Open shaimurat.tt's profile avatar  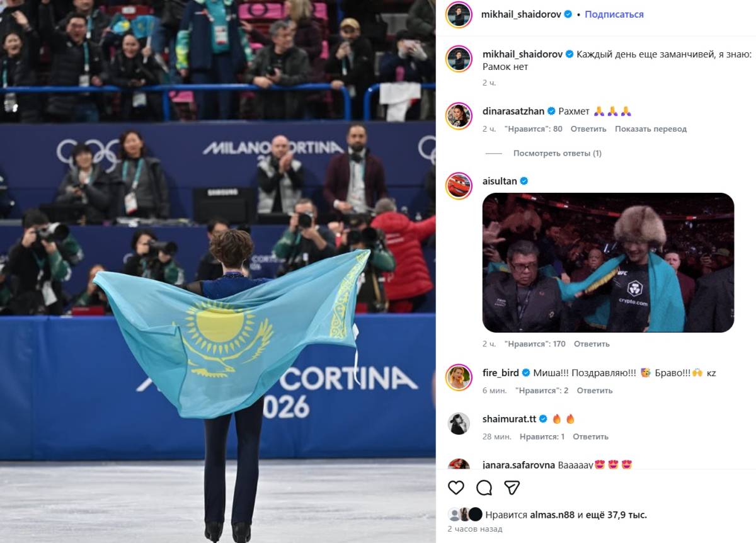tap(459, 423)
